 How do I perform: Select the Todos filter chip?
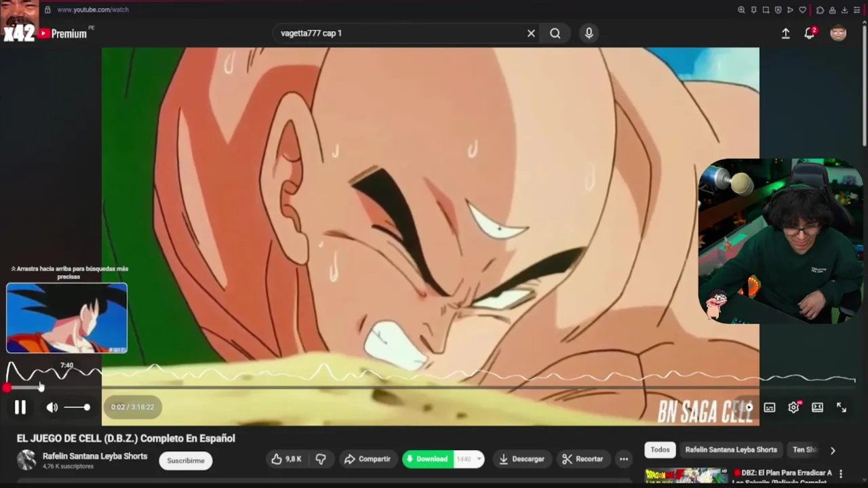click(x=660, y=449)
